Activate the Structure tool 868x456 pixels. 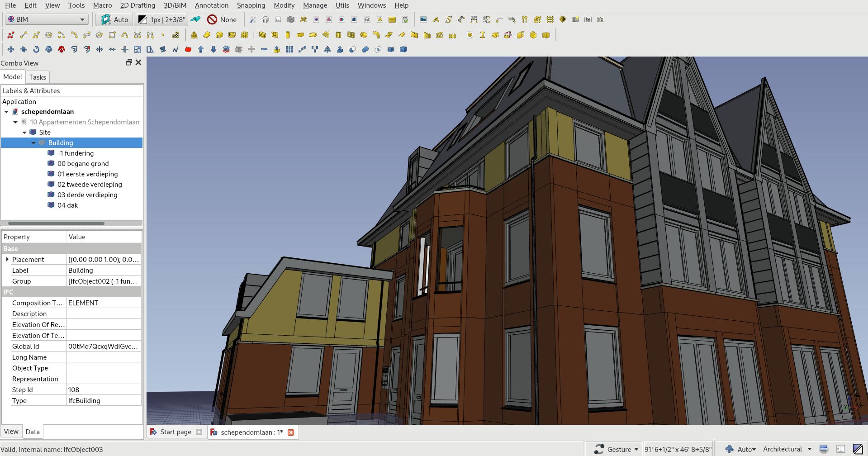click(288, 35)
